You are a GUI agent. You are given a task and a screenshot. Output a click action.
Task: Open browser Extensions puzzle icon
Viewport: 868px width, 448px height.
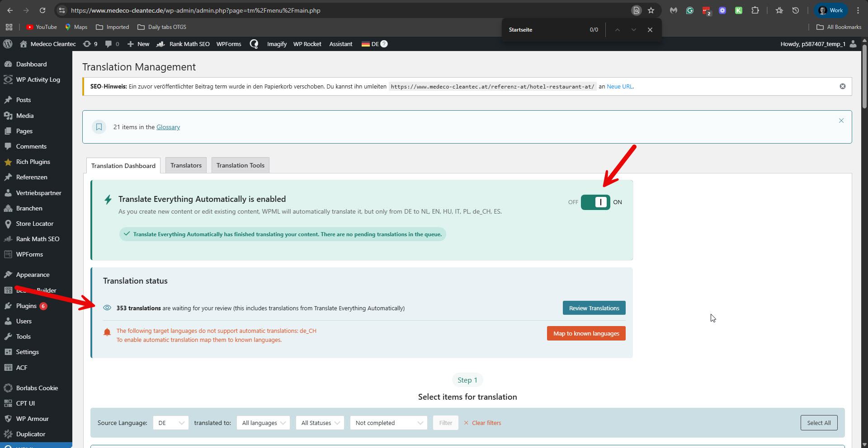(x=755, y=10)
